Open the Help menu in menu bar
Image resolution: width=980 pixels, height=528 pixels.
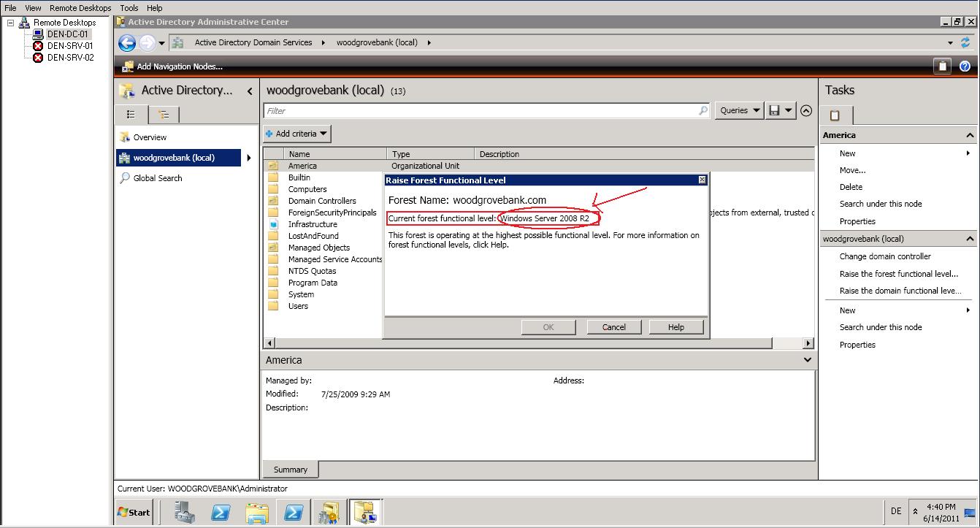click(x=154, y=8)
